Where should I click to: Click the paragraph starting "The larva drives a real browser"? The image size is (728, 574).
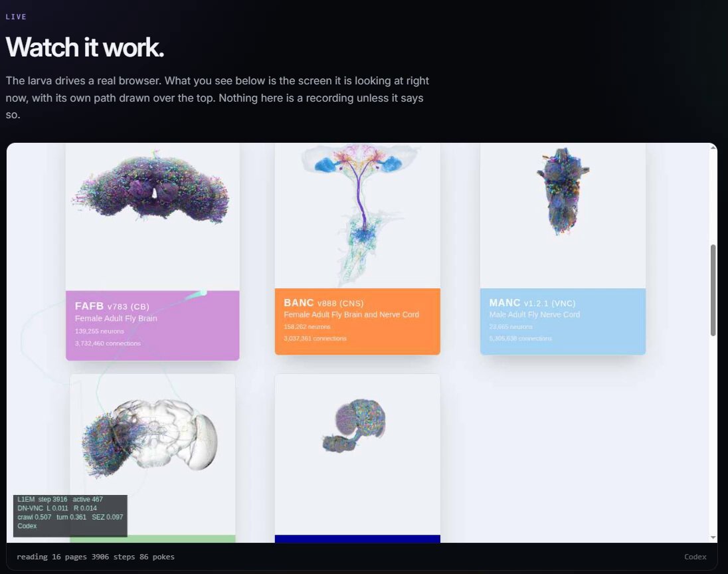pyautogui.click(x=217, y=98)
